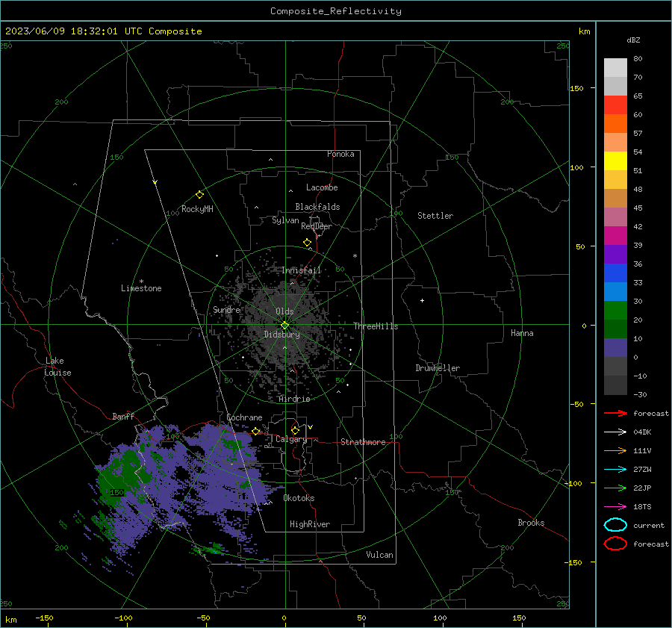The width and height of the screenshot is (672, 628).
Task: Click the cyan current ellipse icon
Action: coord(615,525)
